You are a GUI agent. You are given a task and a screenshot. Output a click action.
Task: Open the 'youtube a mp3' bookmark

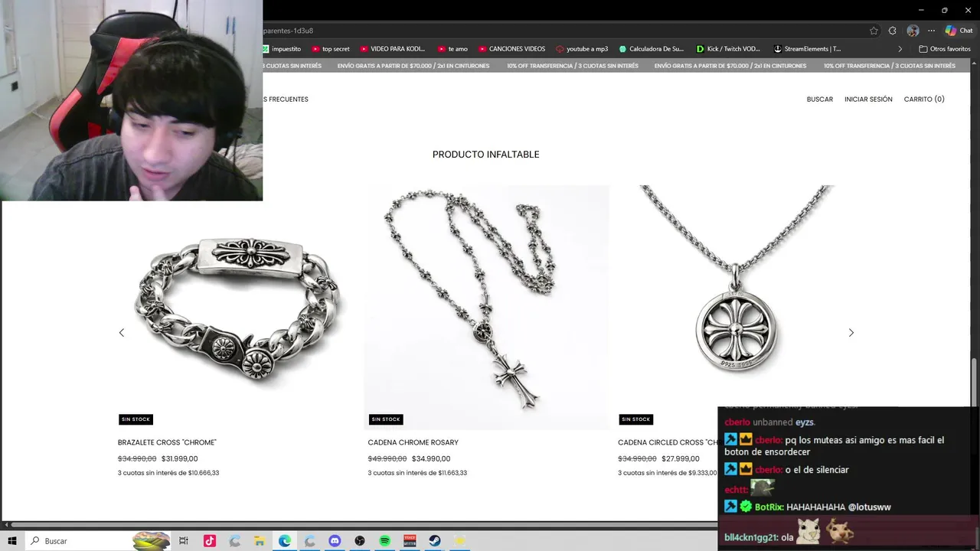tap(582, 49)
